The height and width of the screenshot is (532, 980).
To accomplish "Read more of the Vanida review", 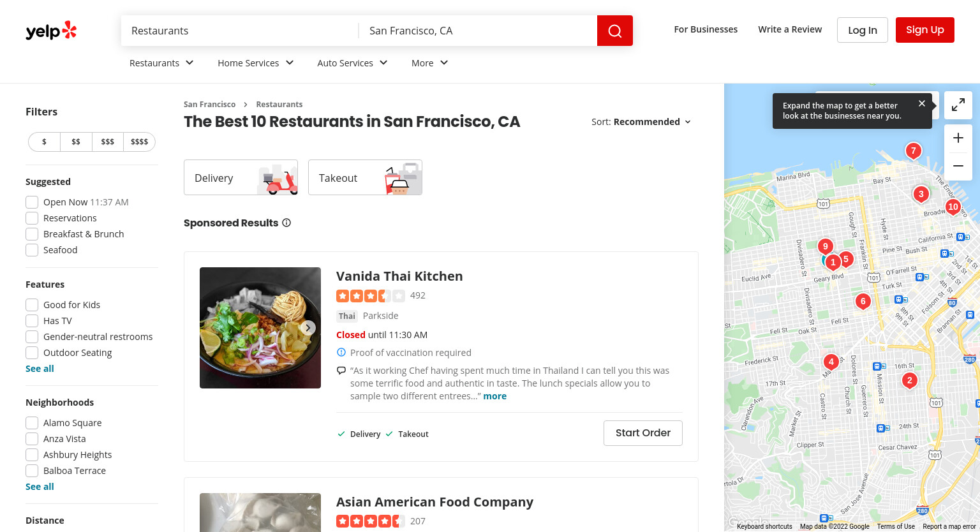I will (x=494, y=396).
